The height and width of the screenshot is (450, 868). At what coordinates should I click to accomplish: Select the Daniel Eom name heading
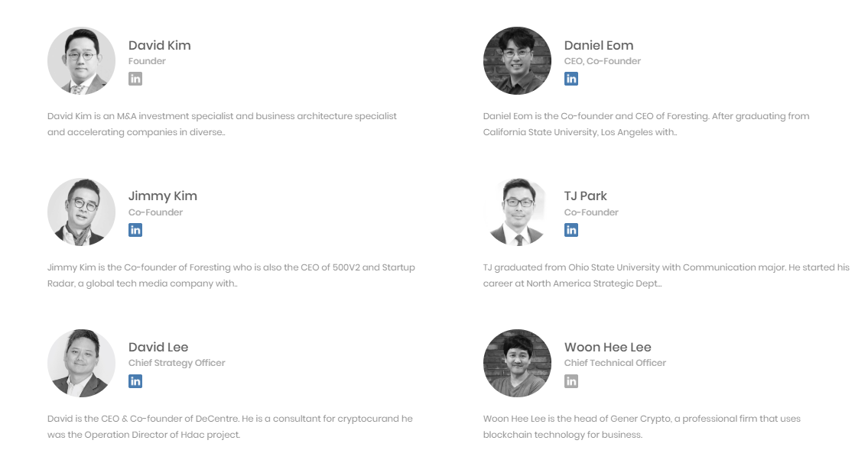[x=598, y=45]
